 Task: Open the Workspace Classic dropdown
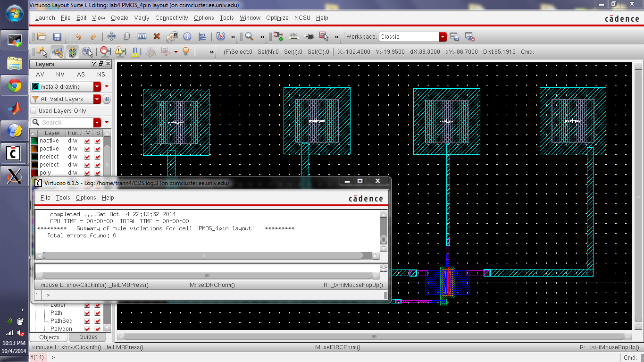tap(443, 37)
